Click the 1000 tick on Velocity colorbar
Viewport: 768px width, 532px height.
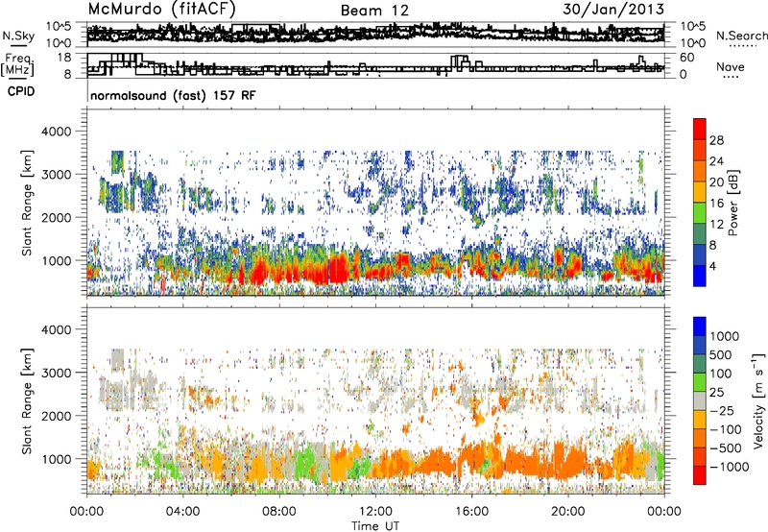point(725,336)
